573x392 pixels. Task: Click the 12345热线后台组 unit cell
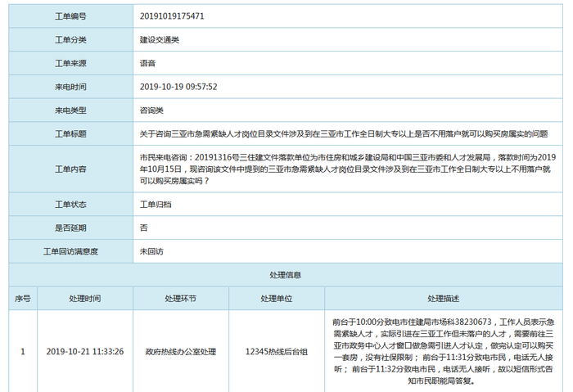point(277,351)
